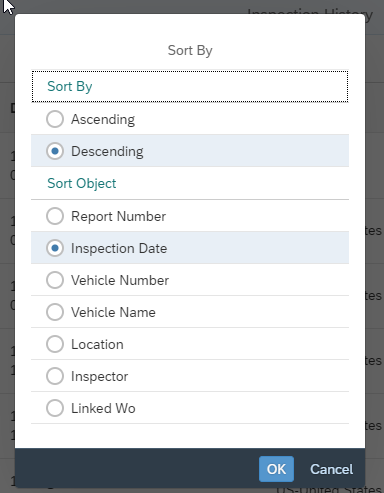Pick Inspection Date radio option
Screen dimensions: 384x493
[55, 248]
